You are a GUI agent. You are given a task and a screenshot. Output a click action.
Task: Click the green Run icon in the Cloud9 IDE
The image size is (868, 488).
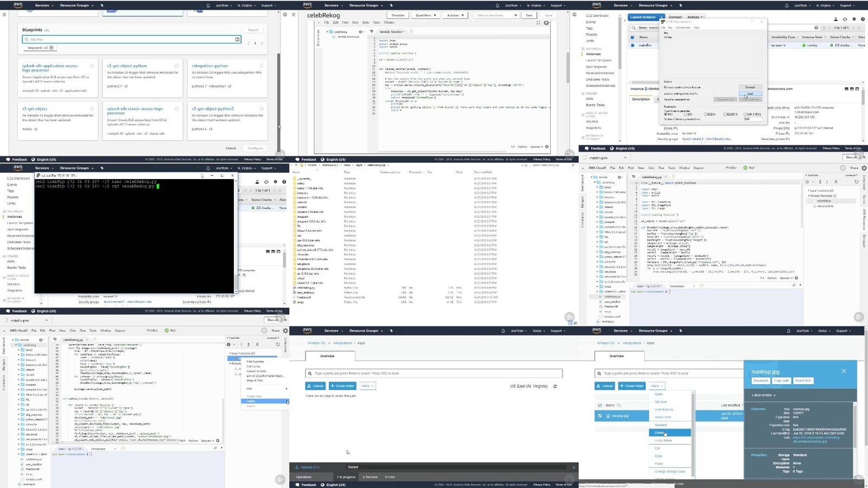pyautogui.click(x=745, y=168)
